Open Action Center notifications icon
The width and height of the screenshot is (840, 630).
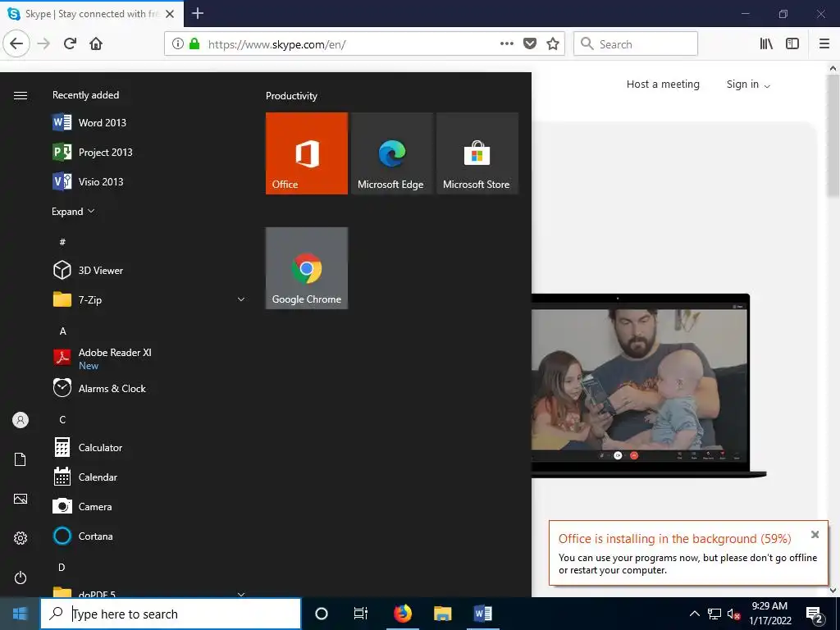pyautogui.click(x=815, y=614)
